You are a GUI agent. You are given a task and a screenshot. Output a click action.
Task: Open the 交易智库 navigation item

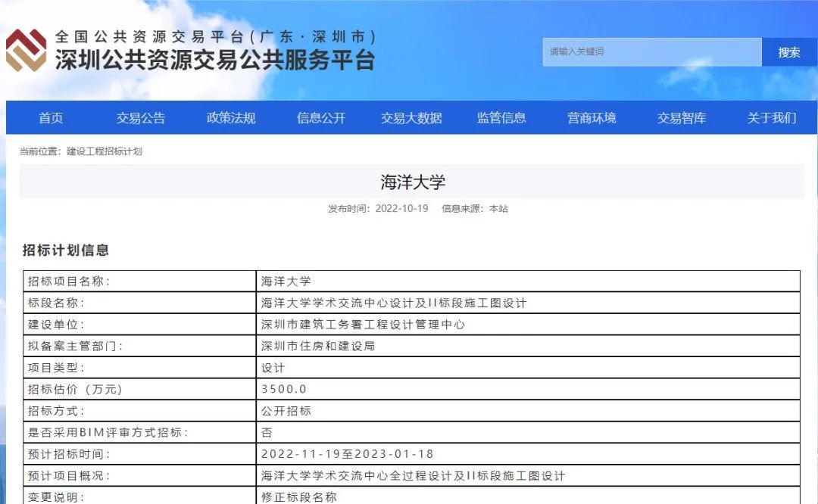point(682,118)
